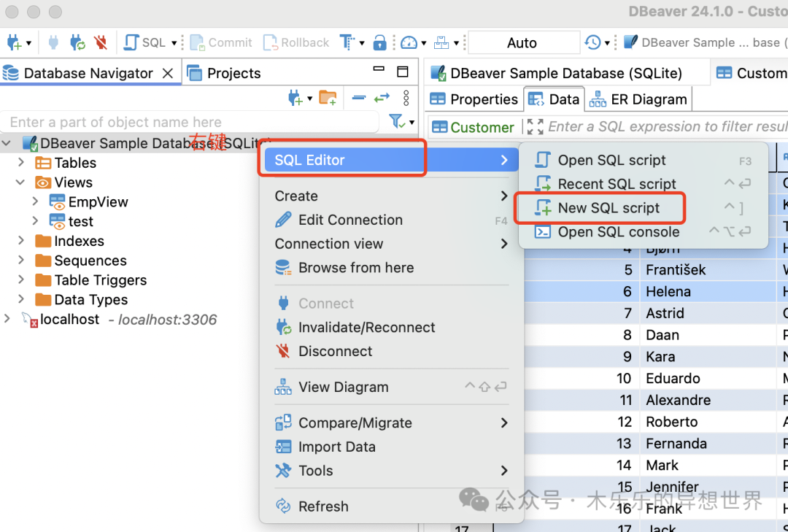Choose Recent SQL script submenu item

point(644,184)
